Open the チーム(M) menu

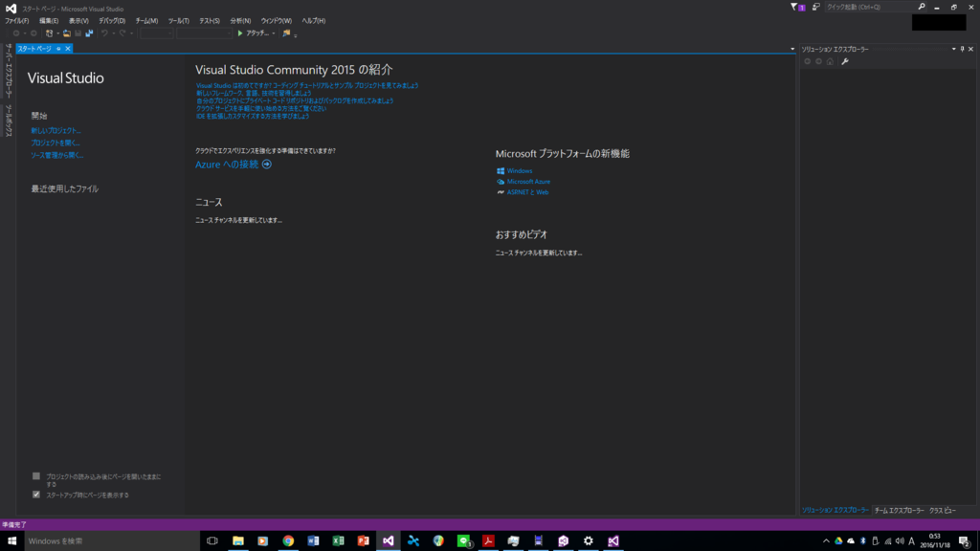tap(146, 21)
